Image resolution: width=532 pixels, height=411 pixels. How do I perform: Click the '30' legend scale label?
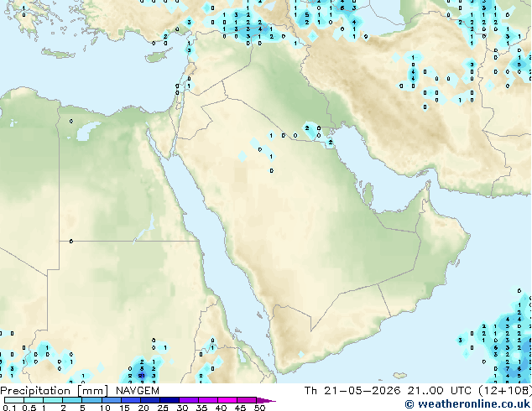[183, 408]
